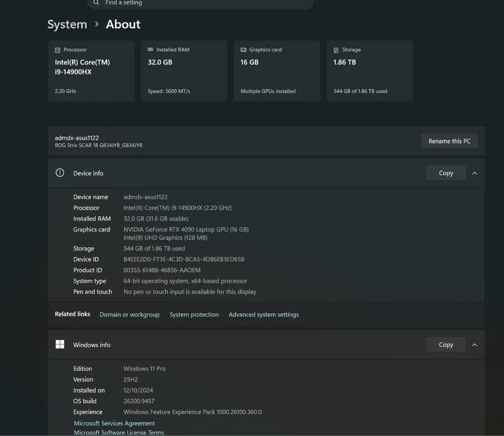
Task: Open Microsoft Software License Terms link
Action: tap(119, 432)
